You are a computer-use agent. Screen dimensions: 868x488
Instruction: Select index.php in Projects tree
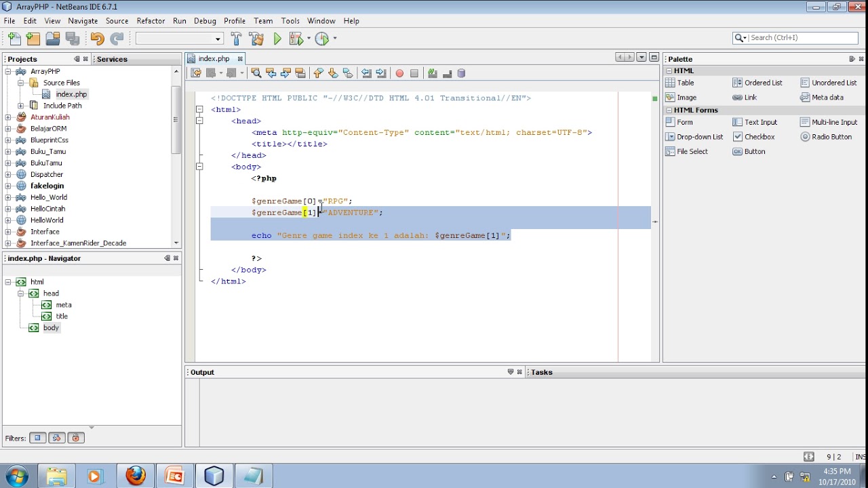click(71, 94)
